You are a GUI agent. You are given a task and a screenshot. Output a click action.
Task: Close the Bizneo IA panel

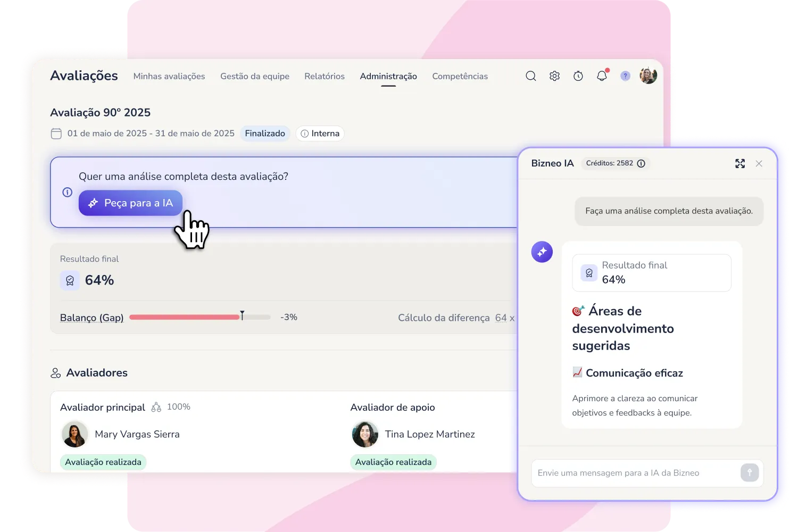pos(759,163)
